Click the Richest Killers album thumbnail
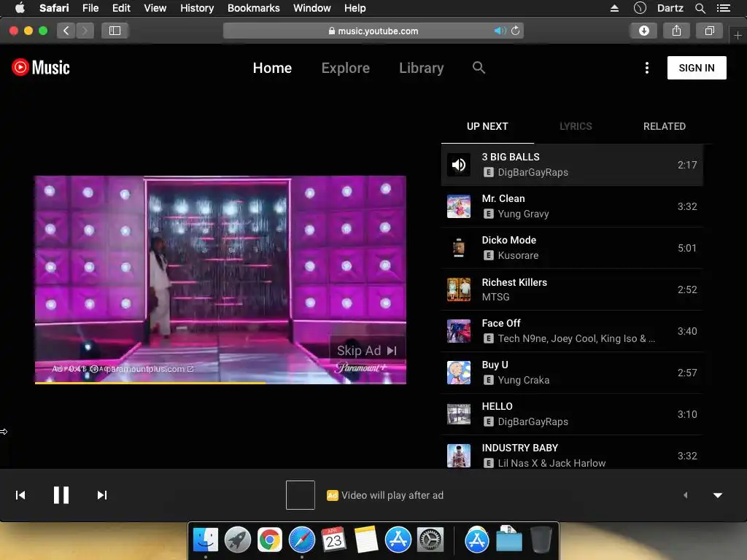This screenshot has width=747, height=560. 459,289
